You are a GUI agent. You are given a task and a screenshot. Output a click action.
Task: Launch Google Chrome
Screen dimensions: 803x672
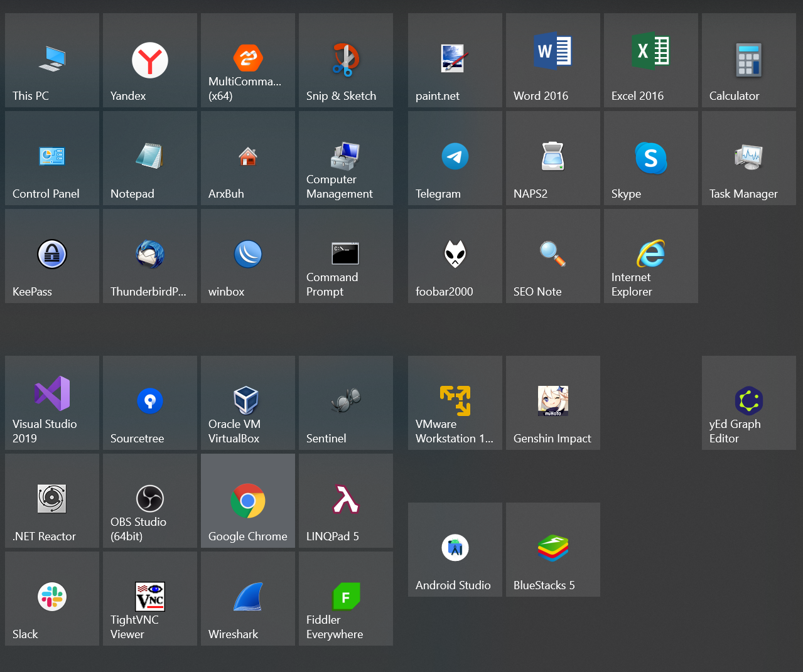(x=247, y=501)
